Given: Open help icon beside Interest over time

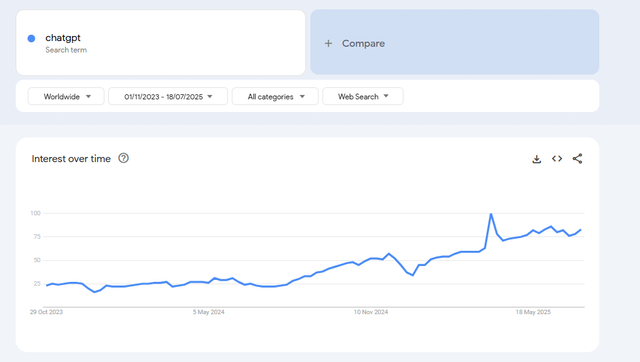Looking at the screenshot, I should (123, 158).
